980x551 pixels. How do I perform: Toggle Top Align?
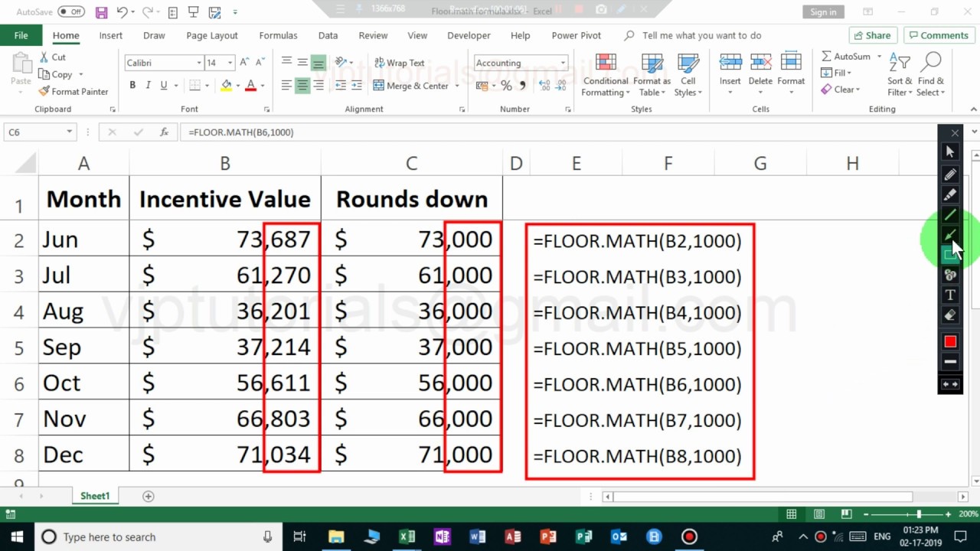286,63
